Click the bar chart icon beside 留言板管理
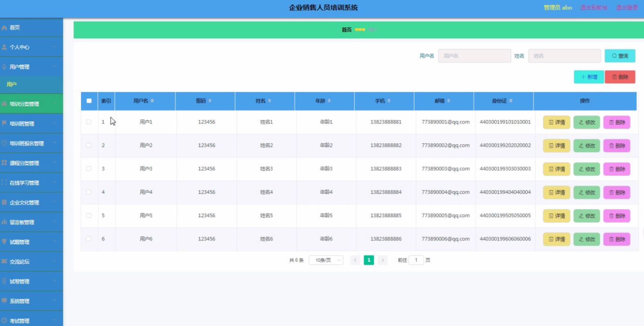The image size is (644, 326). [x=4, y=222]
